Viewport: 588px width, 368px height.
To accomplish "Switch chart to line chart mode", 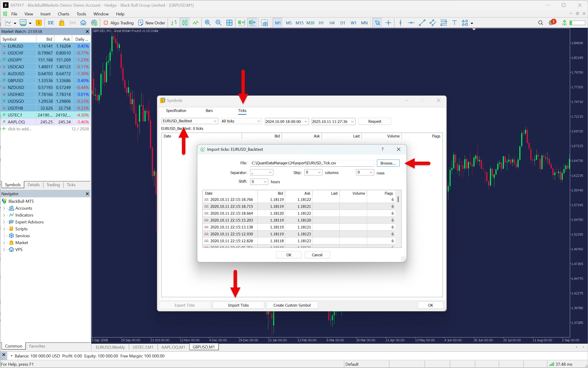I will pyautogui.click(x=195, y=23).
